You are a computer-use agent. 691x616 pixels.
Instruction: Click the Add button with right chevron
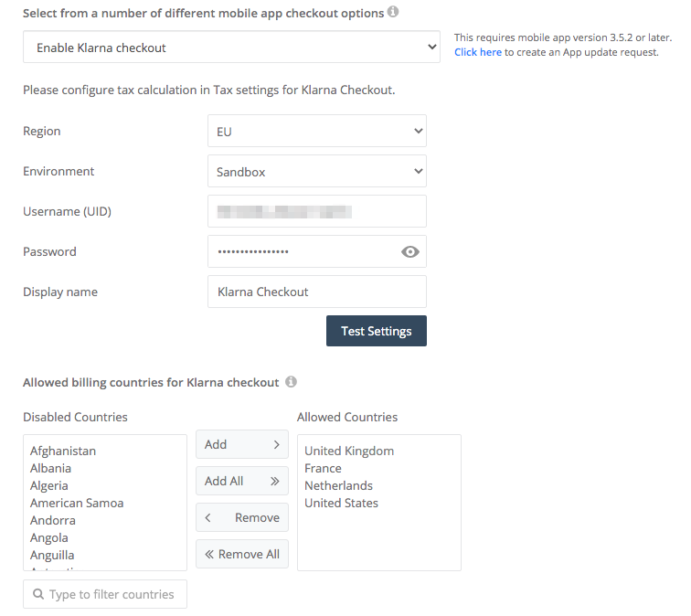241,444
